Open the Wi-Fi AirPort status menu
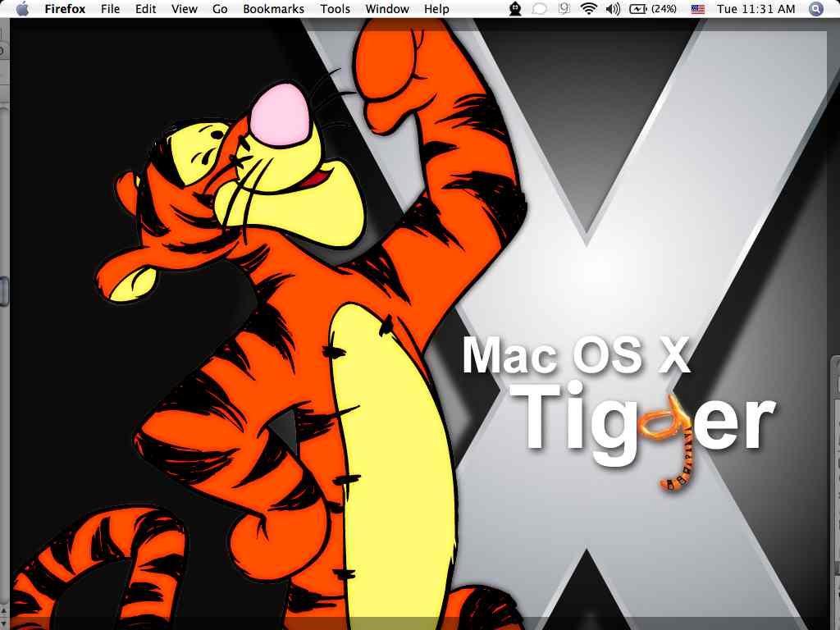The image size is (840, 630). click(589, 8)
